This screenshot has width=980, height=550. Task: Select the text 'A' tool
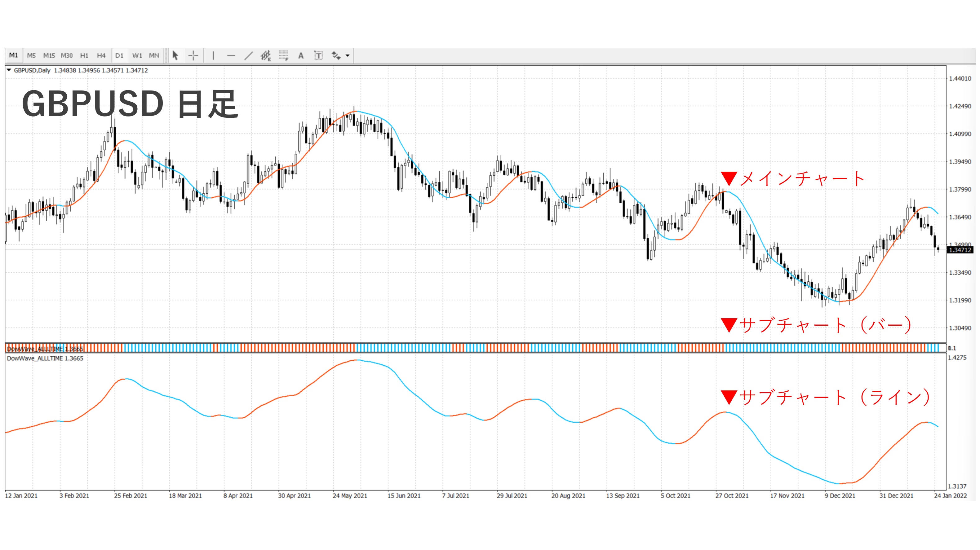[x=300, y=55]
